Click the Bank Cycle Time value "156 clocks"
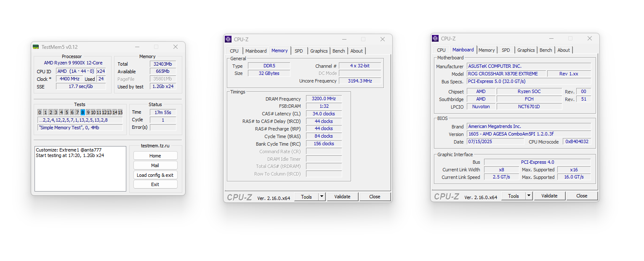Viewport: 644px width, 261px height. click(324, 144)
